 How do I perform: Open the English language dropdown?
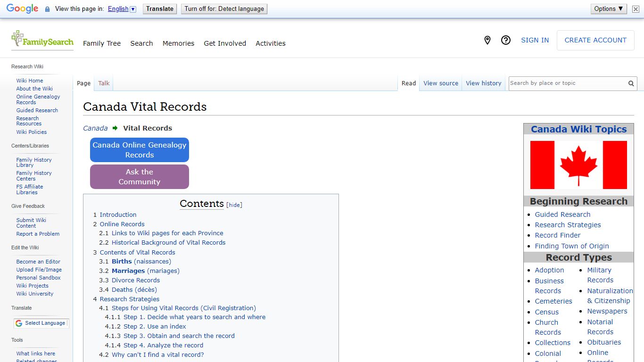[x=122, y=8]
